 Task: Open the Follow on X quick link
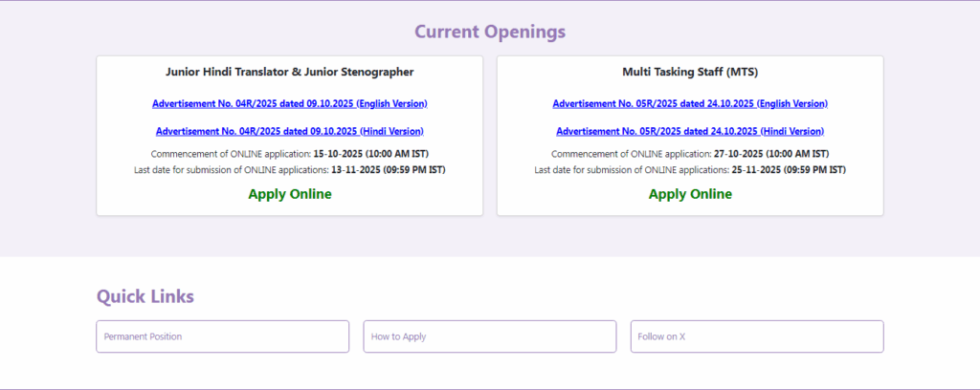(x=756, y=336)
